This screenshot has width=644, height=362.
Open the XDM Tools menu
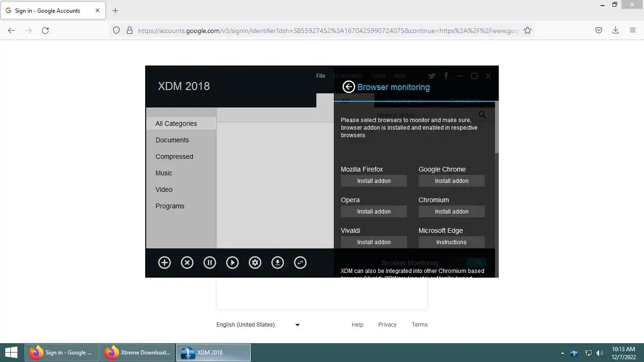(x=378, y=75)
